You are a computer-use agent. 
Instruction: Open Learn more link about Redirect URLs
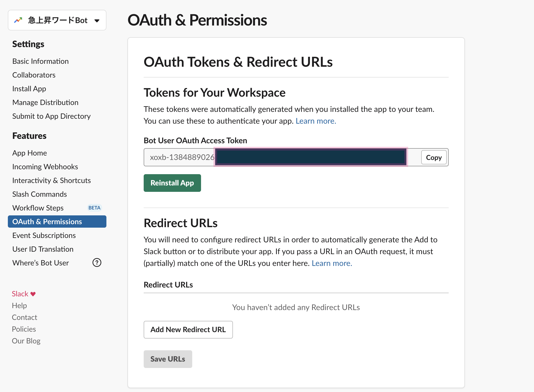[x=332, y=263]
